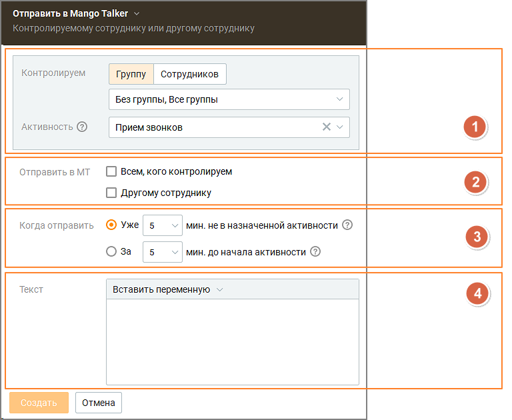Open the За minutes dropdown

click(162, 252)
